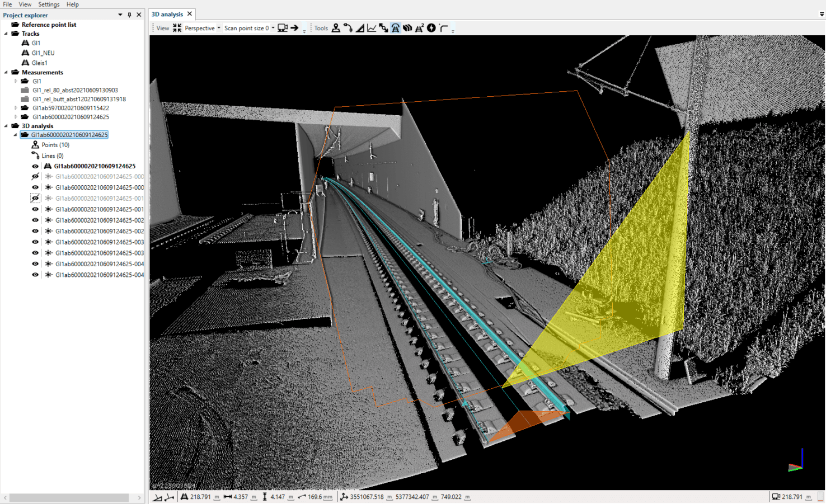The width and height of the screenshot is (826, 504).
Task: Show the first hidden greyed-out -000 scan
Action: pyautogui.click(x=35, y=177)
